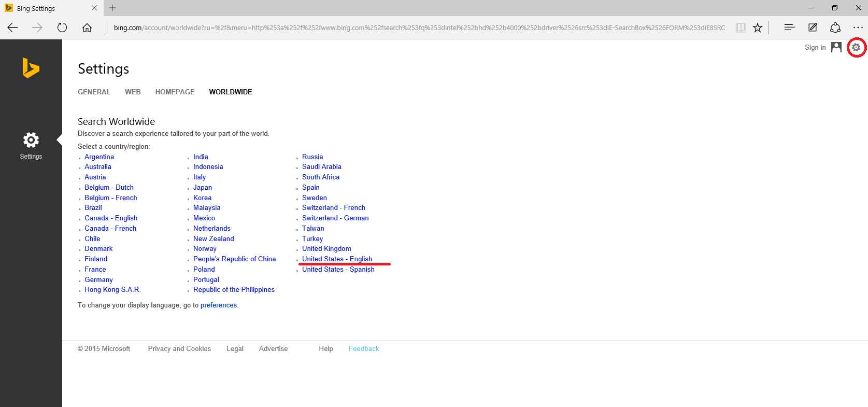Open the Legal footer link
Screen dimensions: 868x407
pos(235,348)
